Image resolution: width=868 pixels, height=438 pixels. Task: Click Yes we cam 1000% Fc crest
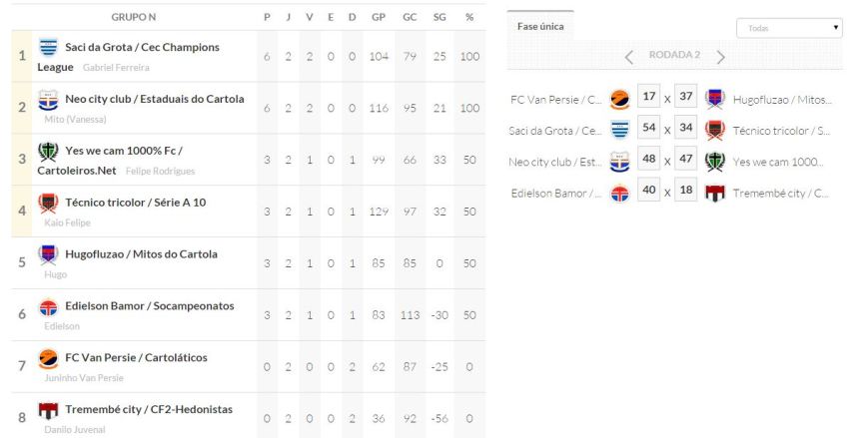coord(48,152)
